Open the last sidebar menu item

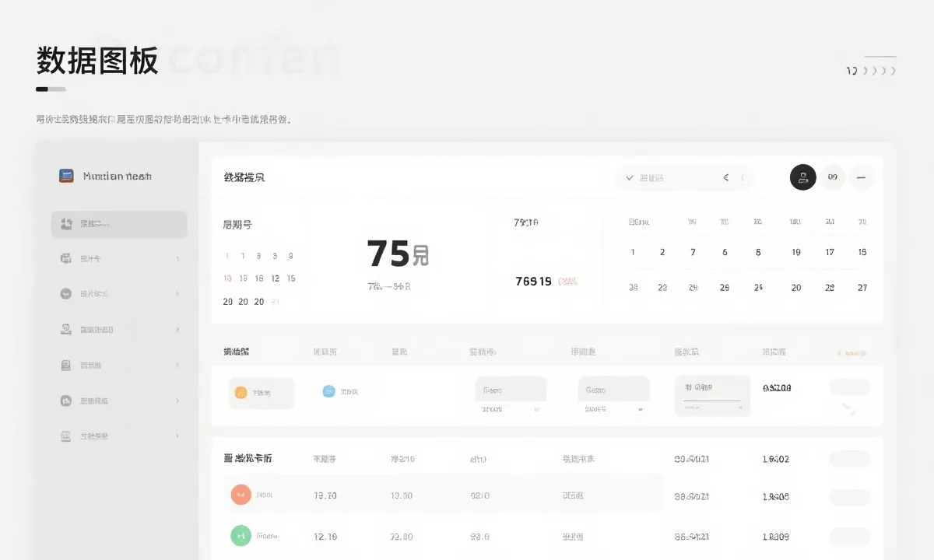[119, 436]
